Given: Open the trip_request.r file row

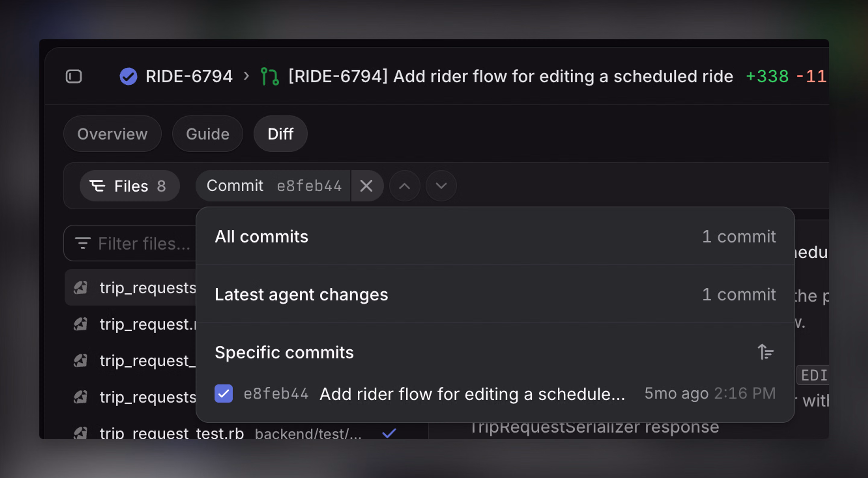Looking at the screenshot, I should 131,324.
